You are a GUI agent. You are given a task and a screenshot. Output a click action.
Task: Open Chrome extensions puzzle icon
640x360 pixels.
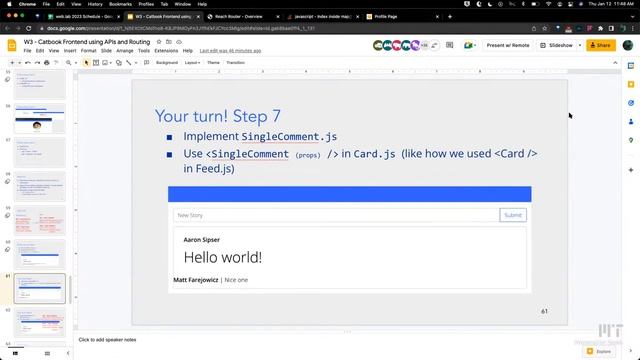coord(600,28)
